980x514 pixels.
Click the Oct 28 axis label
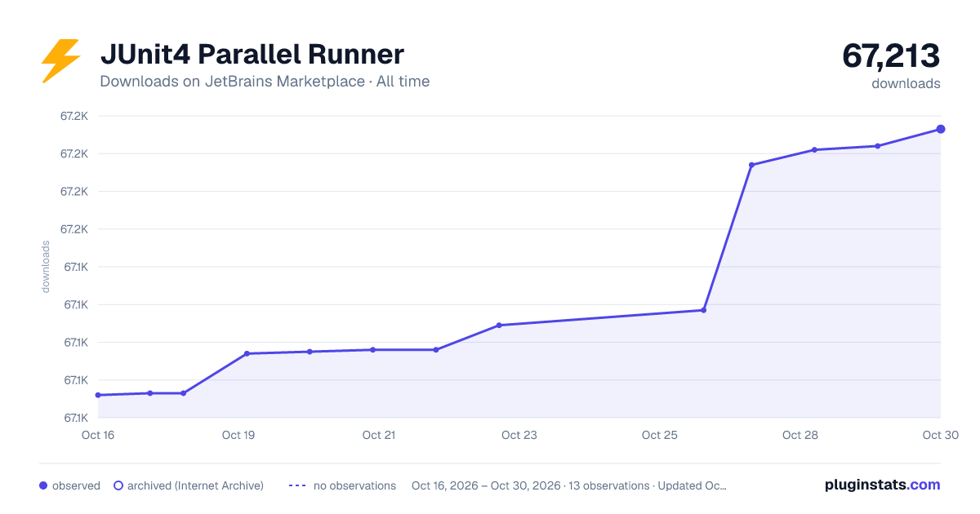coord(800,435)
